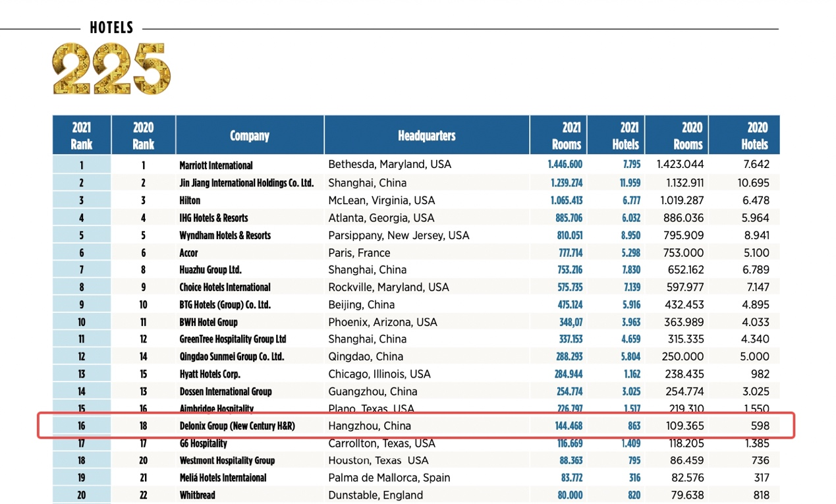The width and height of the screenshot is (836, 504).
Task: Click the Marriott International company name
Action: coord(216,165)
